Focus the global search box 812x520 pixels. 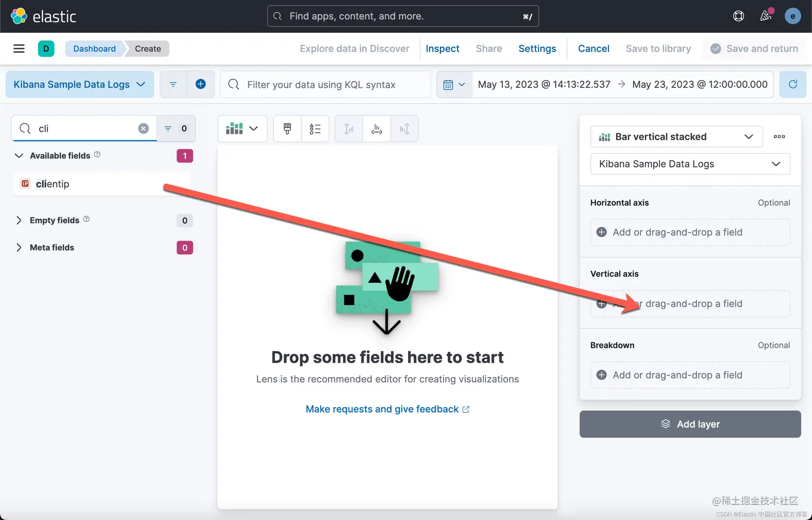click(x=403, y=16)
